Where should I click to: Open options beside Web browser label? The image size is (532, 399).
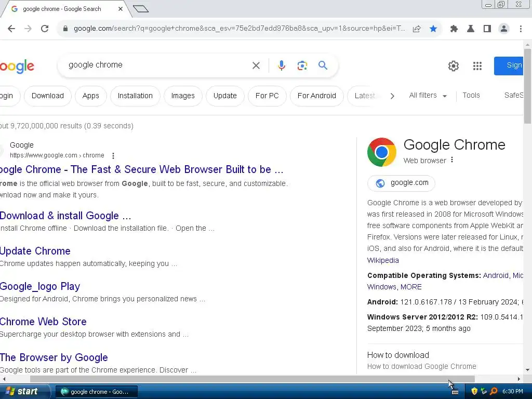[x=452, y=160]
